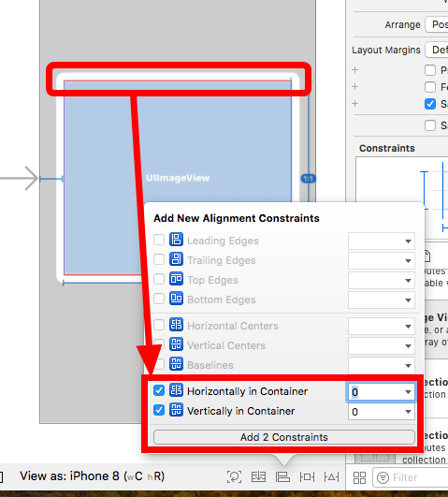Select the UIImageView on canvas
This screenshot has height=497, width=448.
178,178
